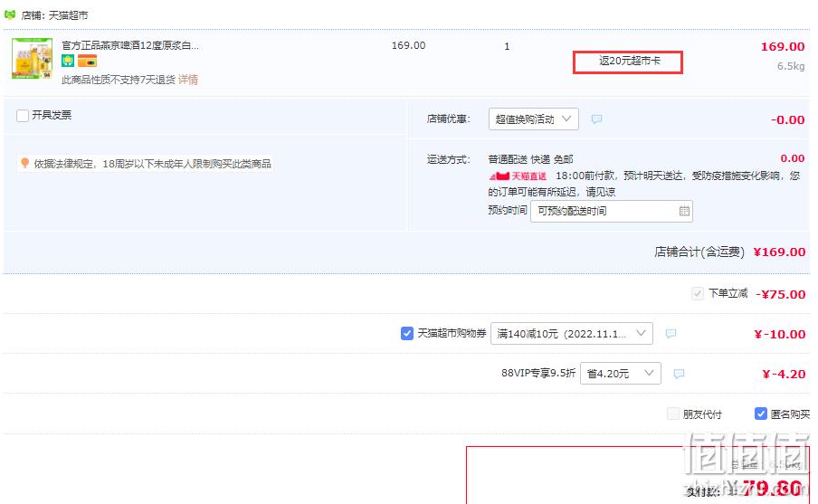Click comment icon beside the coupon dropdown
This screenshot has width=818, height=504.
click(x=671, y=333)
